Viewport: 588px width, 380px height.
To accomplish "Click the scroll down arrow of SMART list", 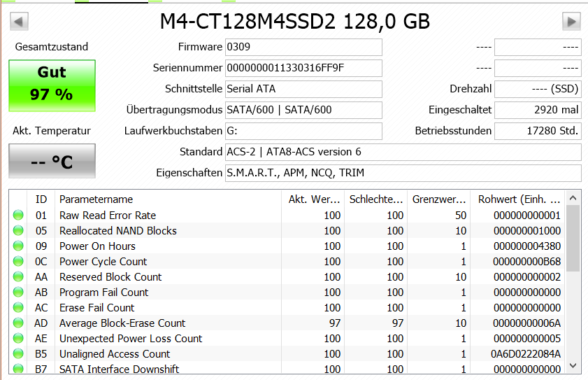I will (573, 365).
